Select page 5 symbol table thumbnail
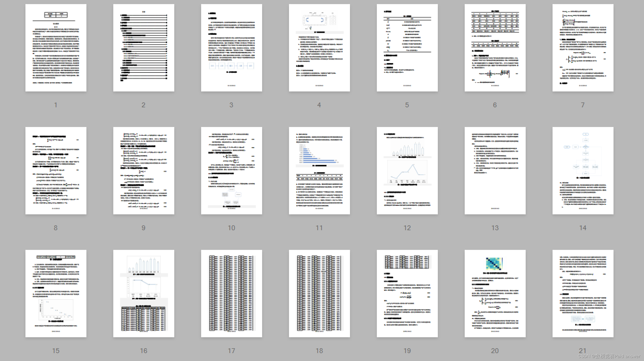This screenshot has width=644, height=361. click(x=407, y=48)
